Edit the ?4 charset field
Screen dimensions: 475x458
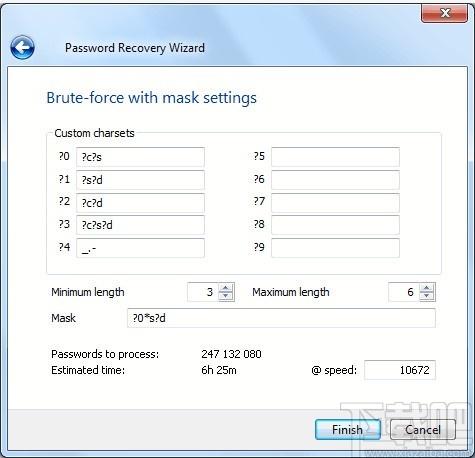pyautogui.click(x=140, y=248)
